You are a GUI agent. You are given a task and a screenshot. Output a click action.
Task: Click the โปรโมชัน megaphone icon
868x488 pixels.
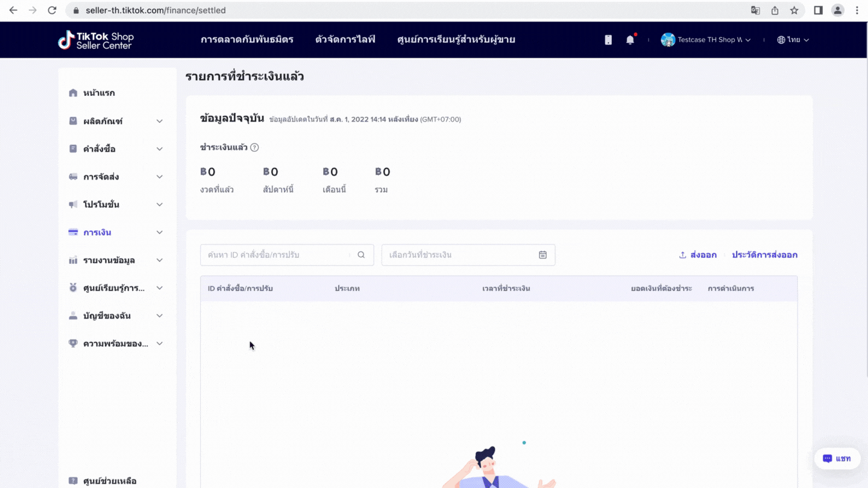(73, 205)
